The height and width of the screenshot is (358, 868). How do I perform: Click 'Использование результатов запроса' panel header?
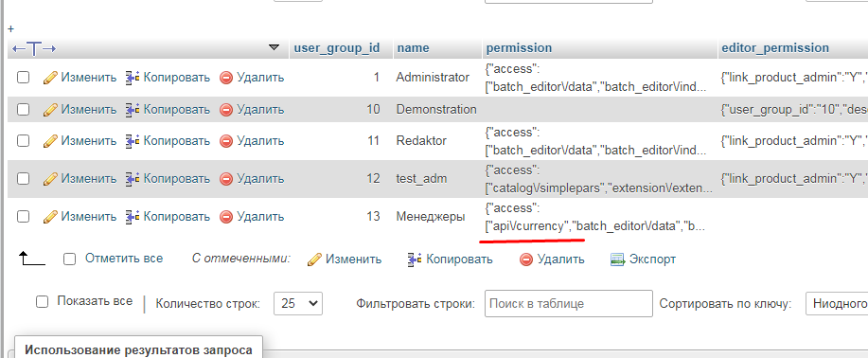tap(138, 349)
